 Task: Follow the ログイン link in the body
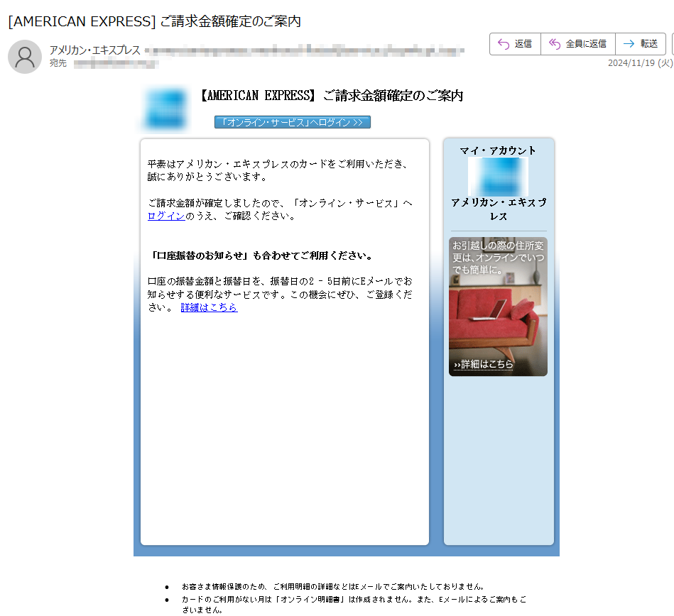[166, 216]
